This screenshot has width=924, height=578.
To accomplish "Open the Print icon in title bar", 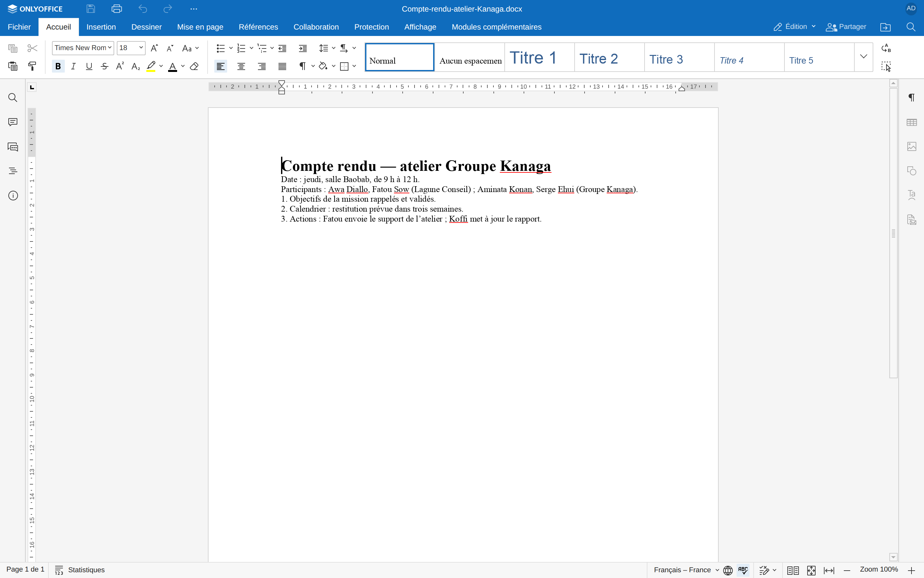I will [116, 8].
